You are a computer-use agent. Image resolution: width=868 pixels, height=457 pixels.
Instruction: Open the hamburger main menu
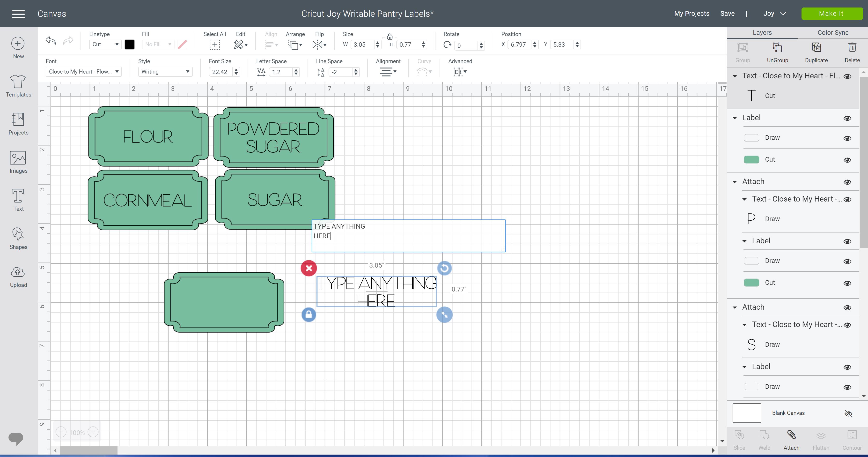tap(18, 14)
